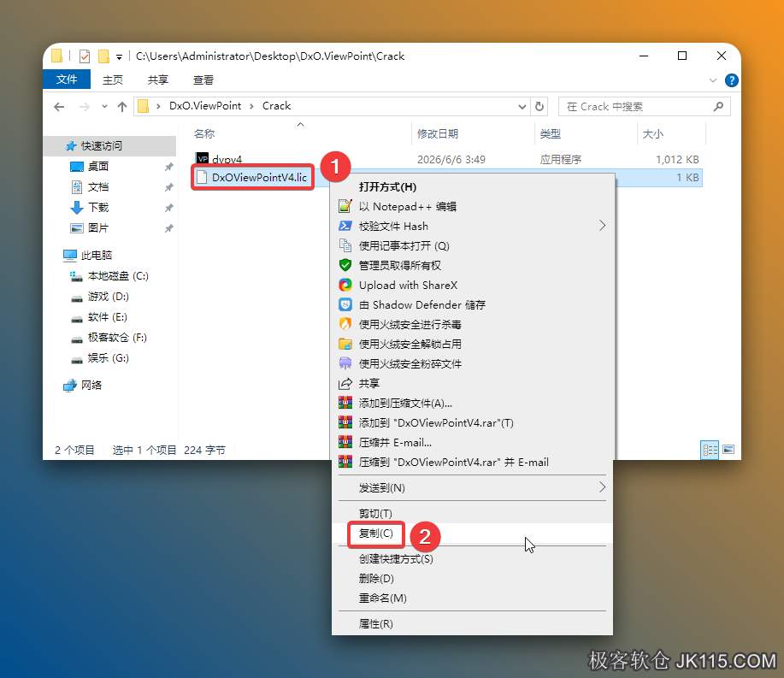Expand the file Hash verification submenu arrow

click(x=602, y=226)
